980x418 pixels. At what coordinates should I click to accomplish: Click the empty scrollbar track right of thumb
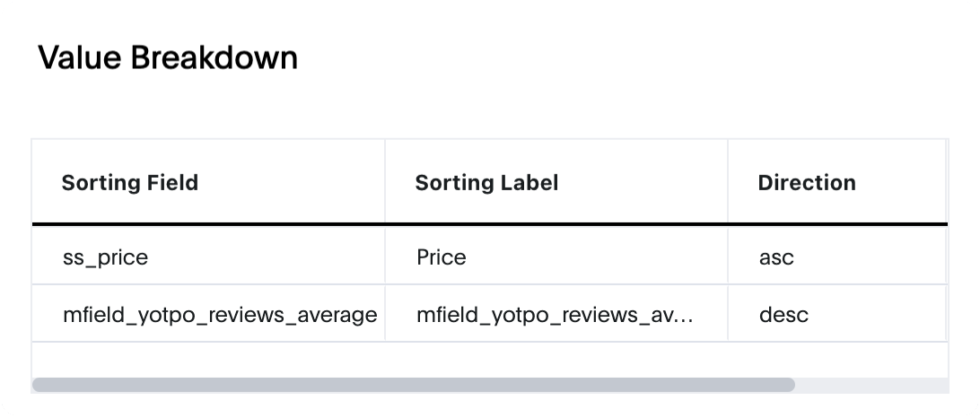[872, 386]
